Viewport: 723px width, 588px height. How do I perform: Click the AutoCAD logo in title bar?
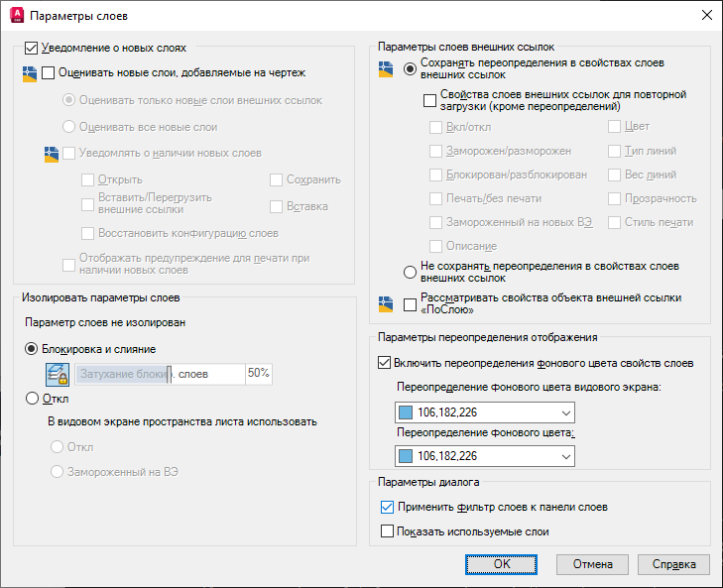tap(15, 16)
